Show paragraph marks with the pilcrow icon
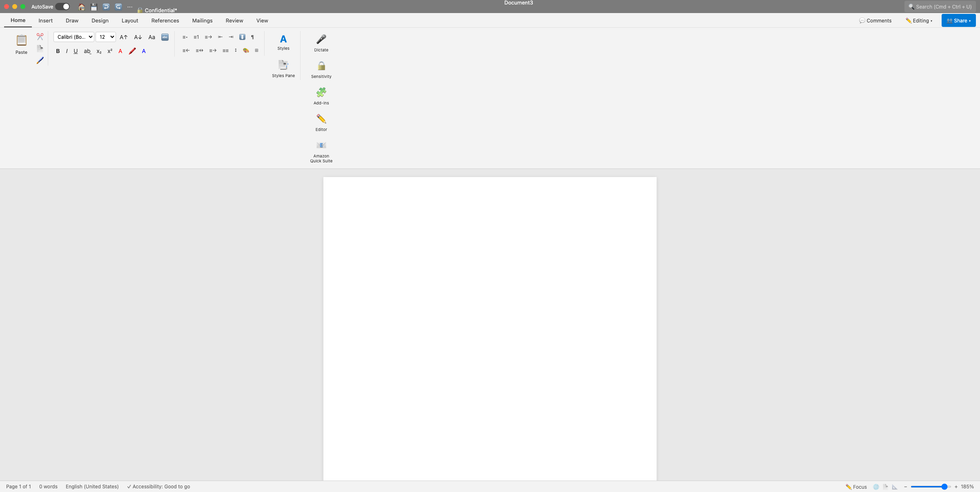This screenshot has width=980, height=492. (x=252, y=37)
